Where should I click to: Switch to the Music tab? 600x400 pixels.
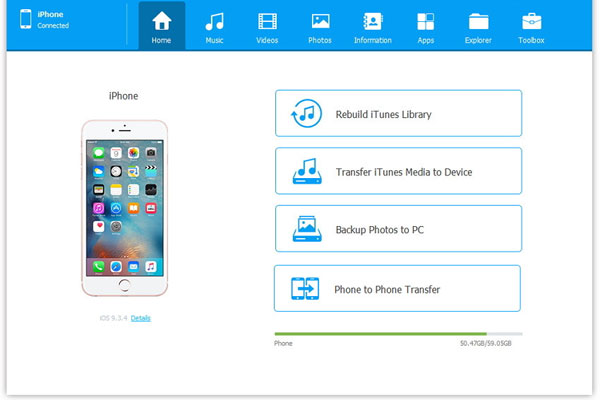click(x=214, y=26)
